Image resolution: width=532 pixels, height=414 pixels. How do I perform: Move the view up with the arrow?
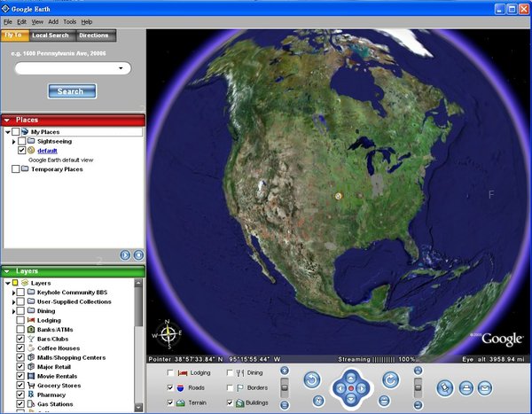[x=351, y=378]
